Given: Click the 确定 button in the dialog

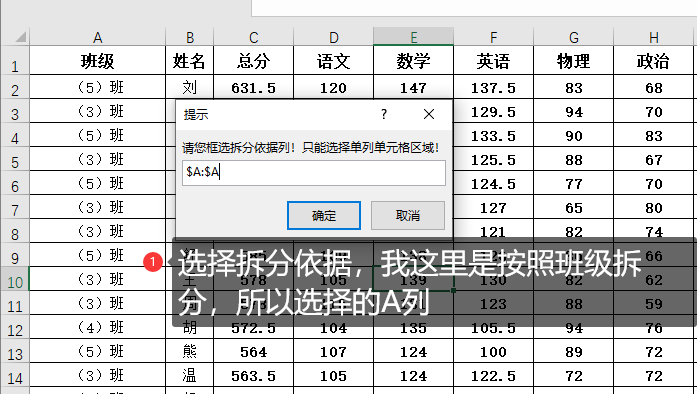Looking at the screenshot, I should [324, 216].
